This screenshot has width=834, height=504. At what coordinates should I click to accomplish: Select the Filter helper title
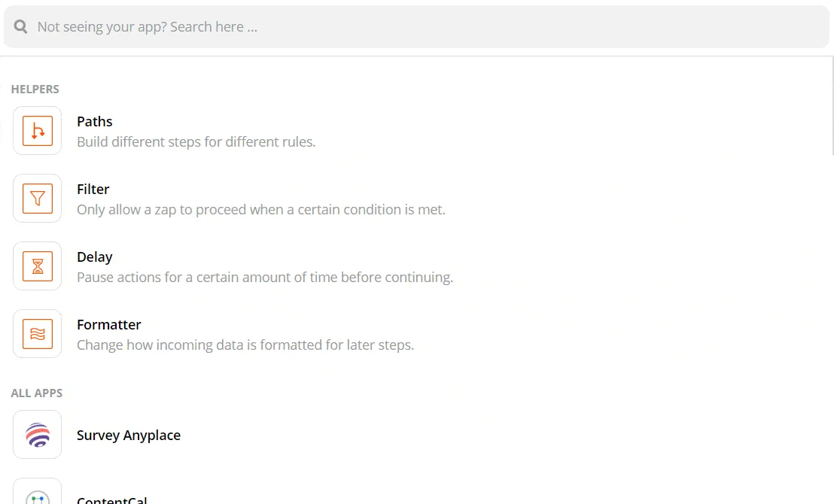click(93, 190)
